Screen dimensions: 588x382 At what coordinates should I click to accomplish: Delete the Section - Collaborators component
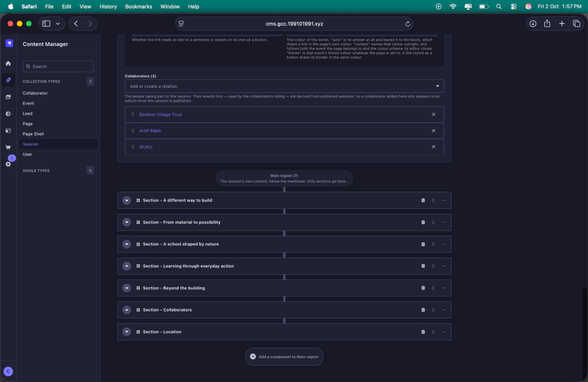pyautogui.click(x=423, y=310)
